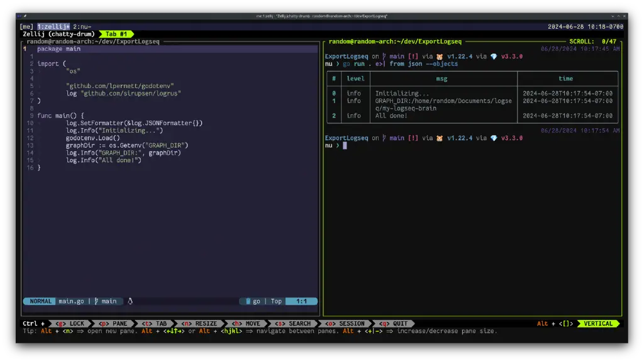
Task: Click the right pane title path
Action: (395, 41)
